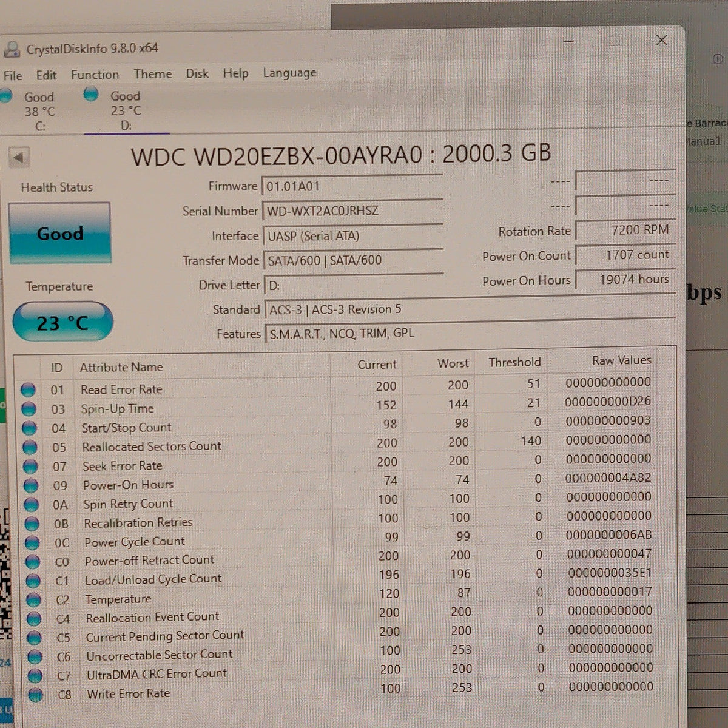Open the Edit menu
Image resolution: width=728 pixels, height=728 pixels.
[x=46, y=75]
